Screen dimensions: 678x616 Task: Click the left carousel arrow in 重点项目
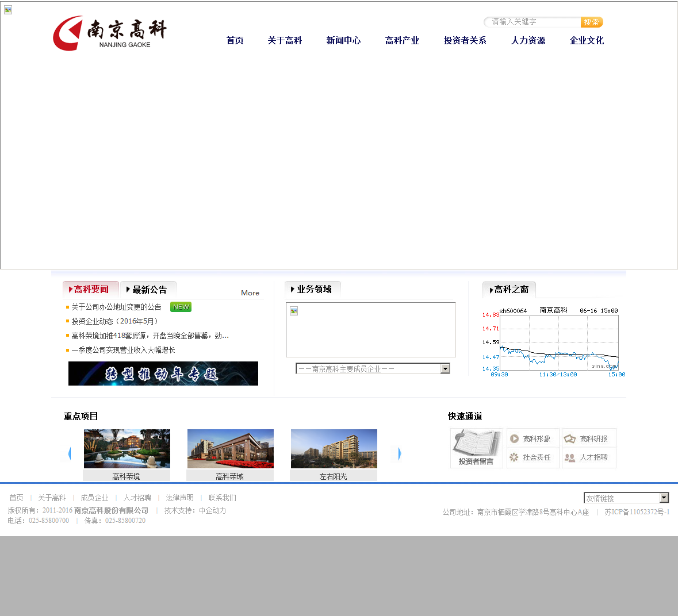[69, 453]
